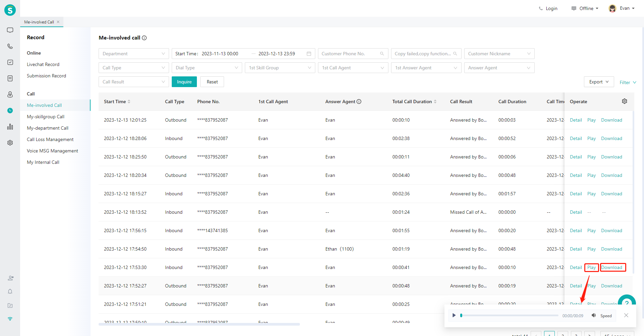This screenshot has height=336, width=644.
Task: Open the customer person icon in sidebar
Action: coord(10,94)
